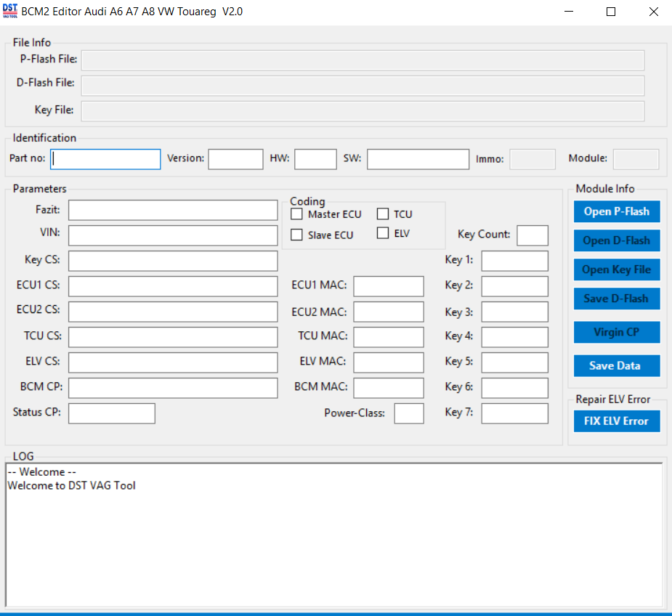
Task: Select the Key Count field
Action: pyautogui.click(x=533, y=235)
